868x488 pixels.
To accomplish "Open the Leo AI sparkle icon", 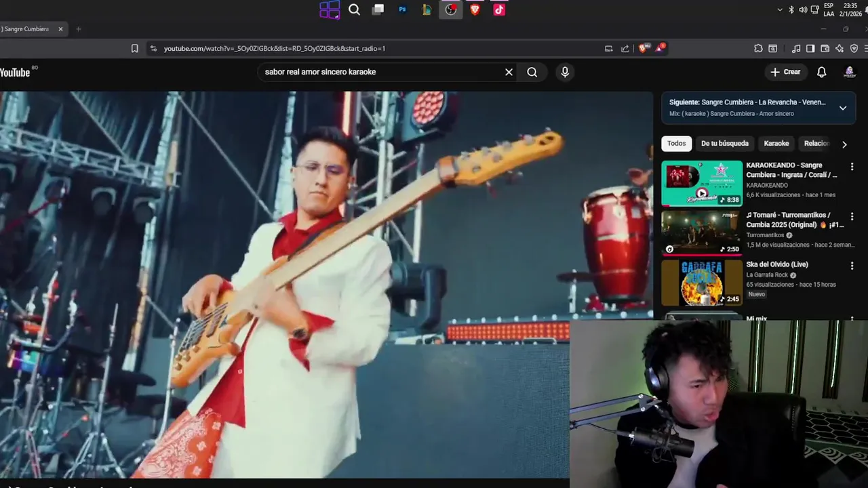I will pyautogui.click(x=840, y=48).
